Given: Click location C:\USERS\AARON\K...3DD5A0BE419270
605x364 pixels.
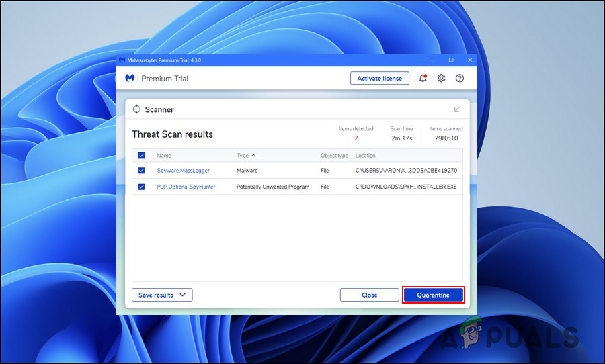Looking at the screenshot, I should click(x=406, y=171).
